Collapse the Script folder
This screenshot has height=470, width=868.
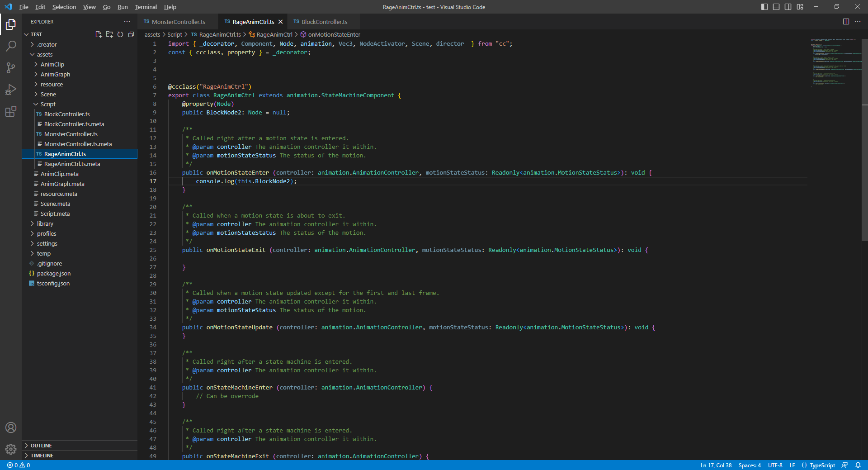pyautogui.click(x=48, y=104)
